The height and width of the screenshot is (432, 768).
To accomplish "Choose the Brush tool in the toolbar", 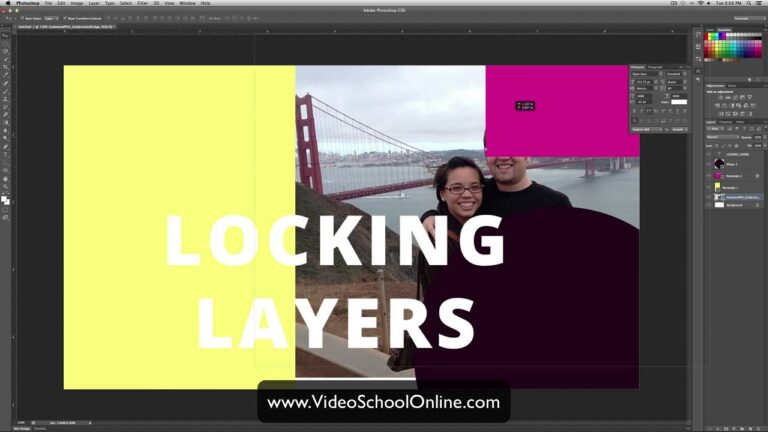I will (5, 91).
